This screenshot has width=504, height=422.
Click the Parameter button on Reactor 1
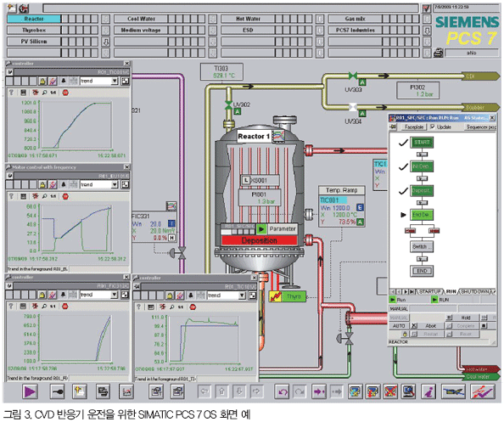click(283, 229)
